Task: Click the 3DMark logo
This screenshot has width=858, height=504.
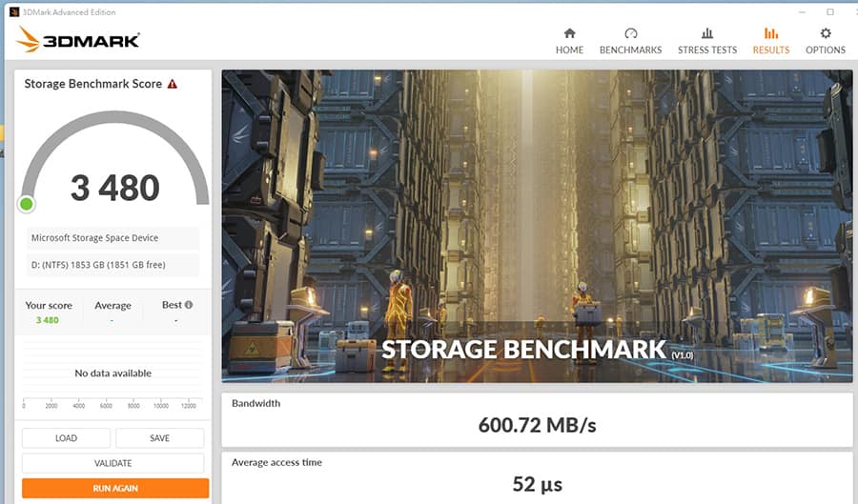Action: point(78,40)
